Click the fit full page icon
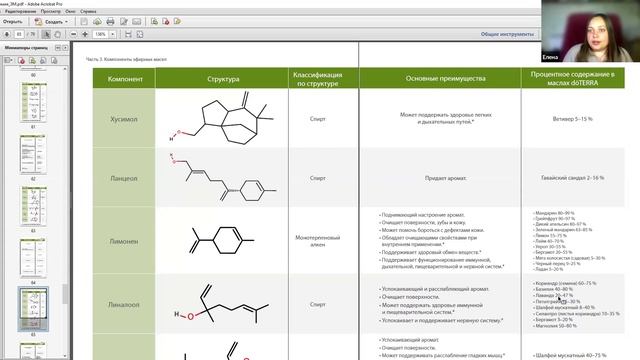 pos(140,34)
